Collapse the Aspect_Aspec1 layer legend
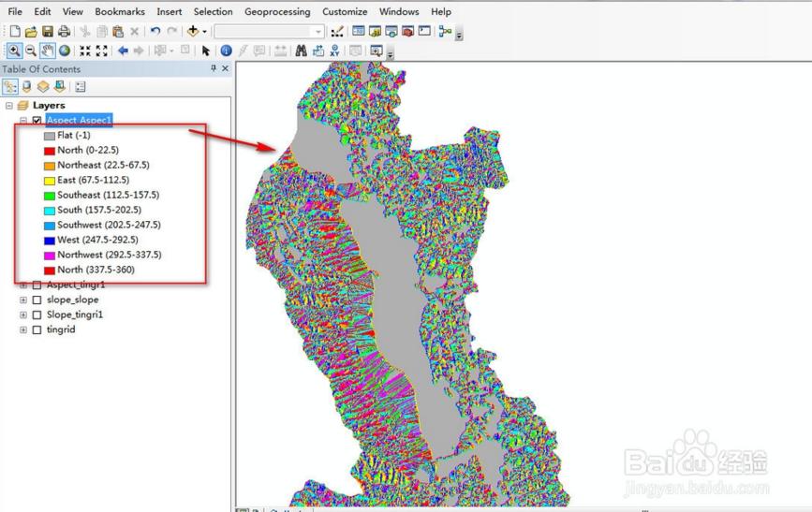The width and height of the screenshot is (812, 512). [23, 120]
